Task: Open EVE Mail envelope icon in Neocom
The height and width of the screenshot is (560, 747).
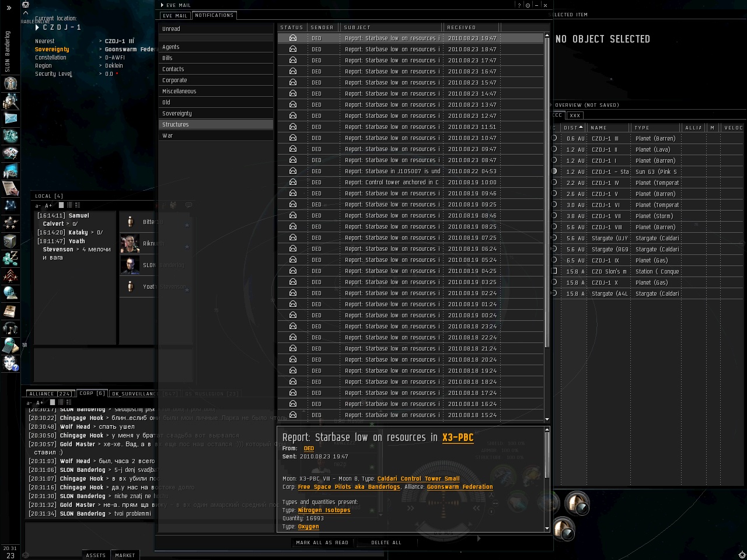Action: click(x=10, y=118)
